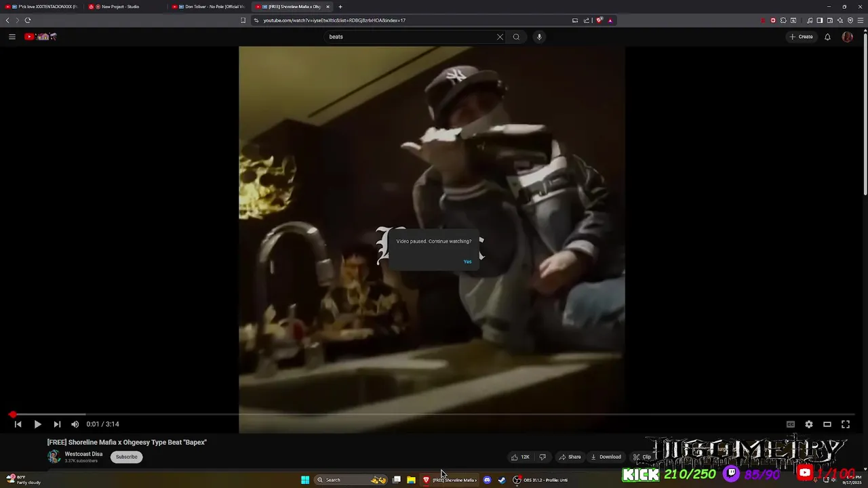
Task: Open the site settings icon in address bar
Action: point(256,20)
